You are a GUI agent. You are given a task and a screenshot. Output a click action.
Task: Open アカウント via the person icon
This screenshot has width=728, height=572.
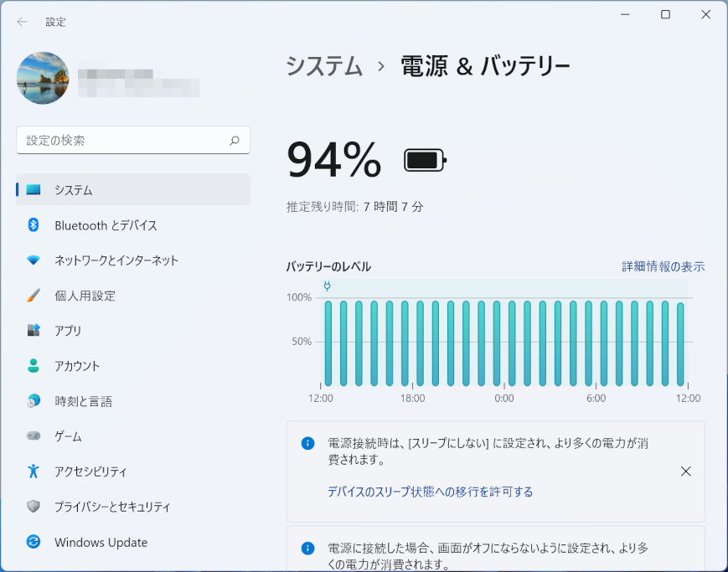coord(34,366)
